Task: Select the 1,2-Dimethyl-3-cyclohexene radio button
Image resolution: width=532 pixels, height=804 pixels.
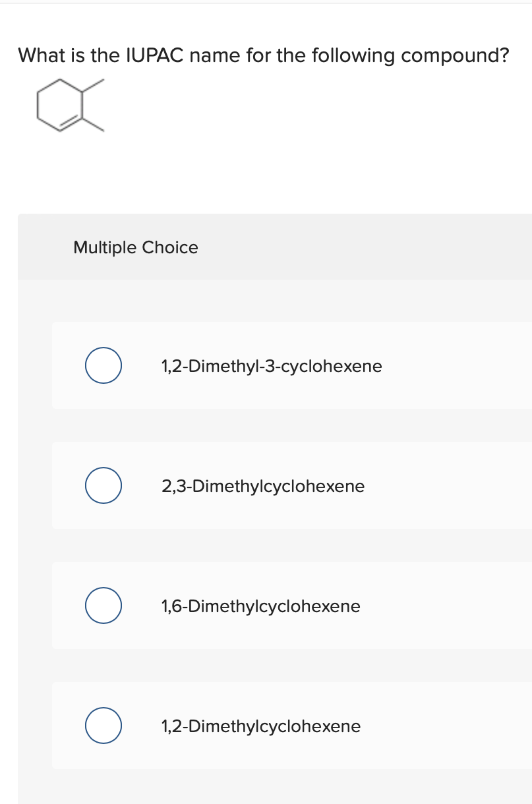Action: click(103, 365)
